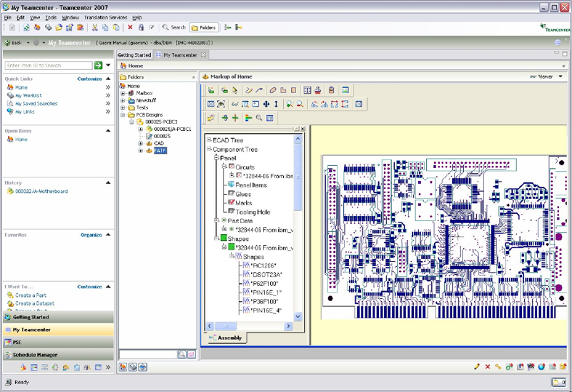Open the My Worklist quick link

(29, 96)
